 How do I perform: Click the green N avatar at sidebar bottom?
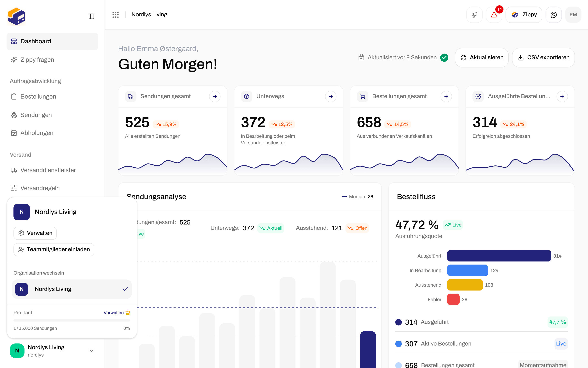point(17,350)
